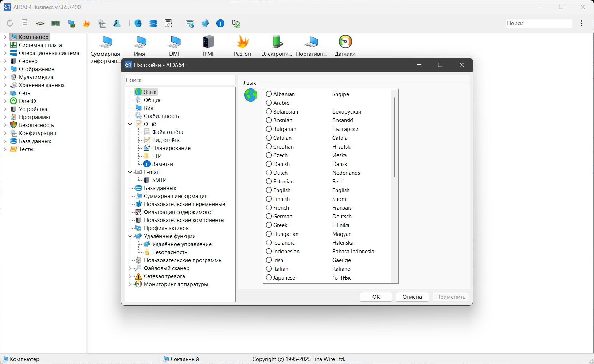This screenshot has height=364, width=594.
Task: Select the English language radio button
Action: [x=269, y=190]
